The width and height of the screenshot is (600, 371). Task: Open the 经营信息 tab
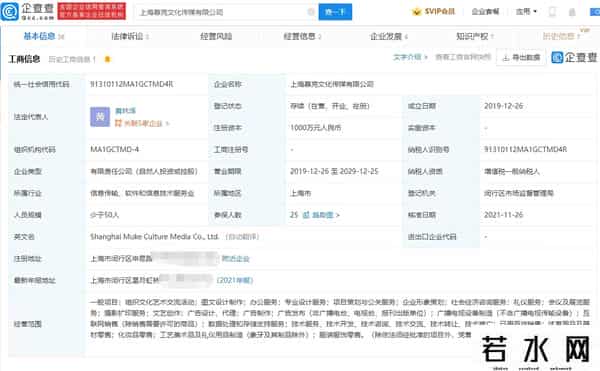[302, 36]
